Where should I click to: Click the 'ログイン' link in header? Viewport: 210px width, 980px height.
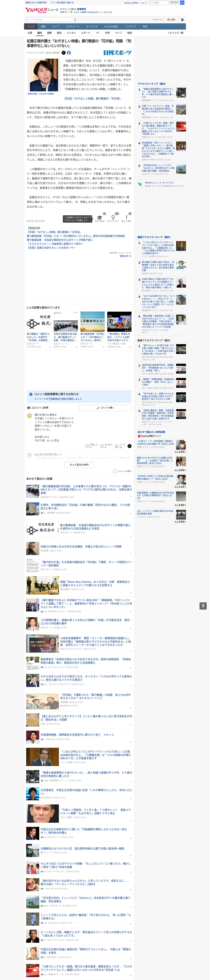64,12
